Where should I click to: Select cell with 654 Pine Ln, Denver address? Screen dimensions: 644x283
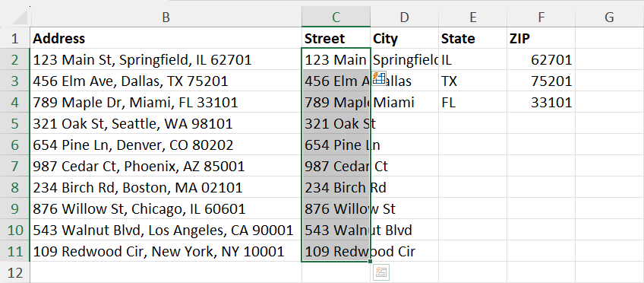click(166, 145)
